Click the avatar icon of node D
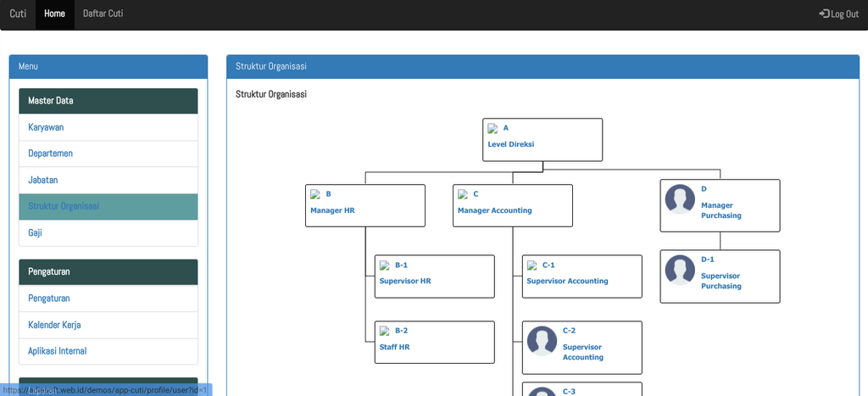Image resolution: width=868 pixels, height=396 pixels. 680,199
